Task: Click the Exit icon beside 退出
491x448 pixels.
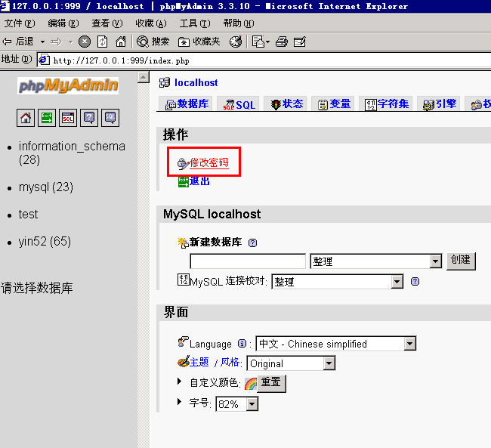Action: 184,182
